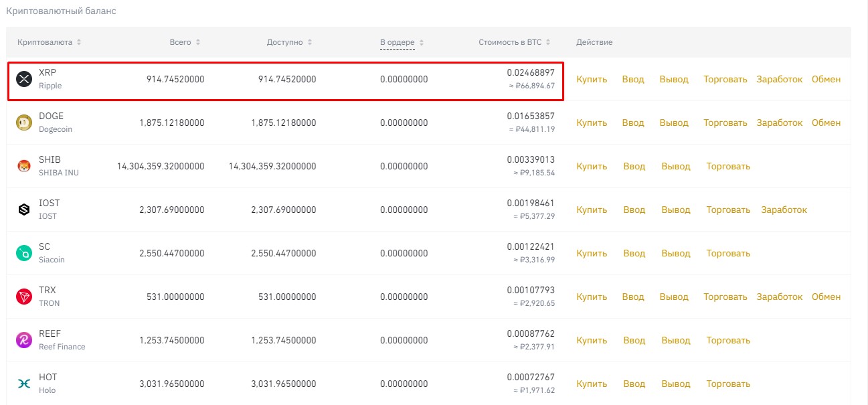This screenshot has width=868, height=405.
Task: Click Вывод in the XRP row
Action: pyautogui.click(x=674, y=79)
